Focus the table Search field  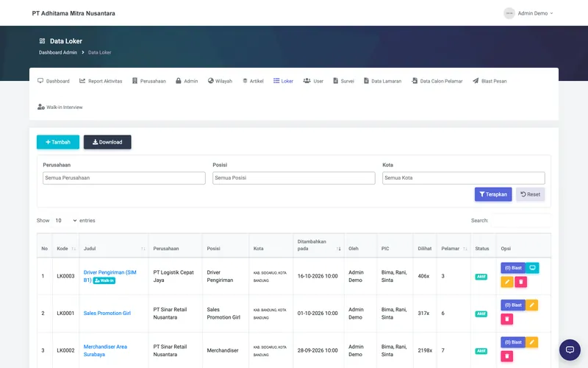tap(520, 220)
